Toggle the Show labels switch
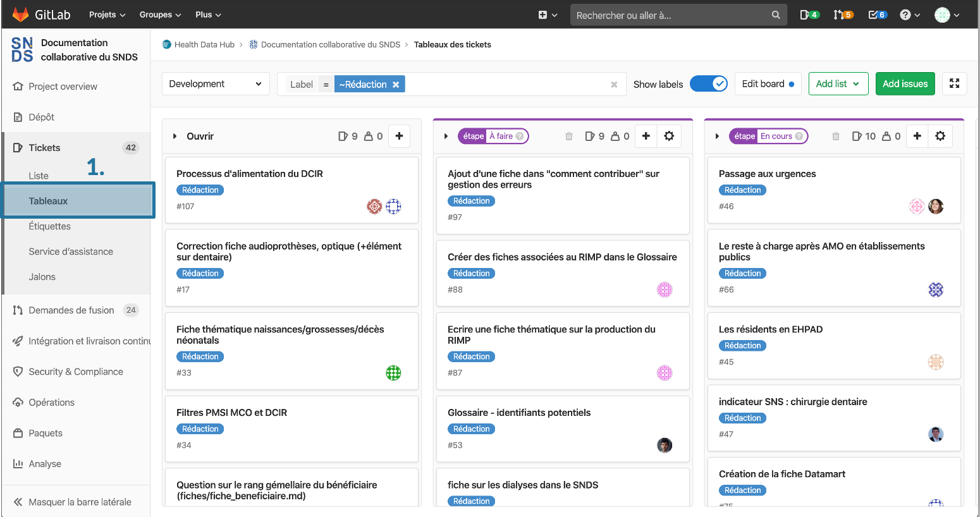980x517 pixels. pyautogui.click(x=708, y=83)
